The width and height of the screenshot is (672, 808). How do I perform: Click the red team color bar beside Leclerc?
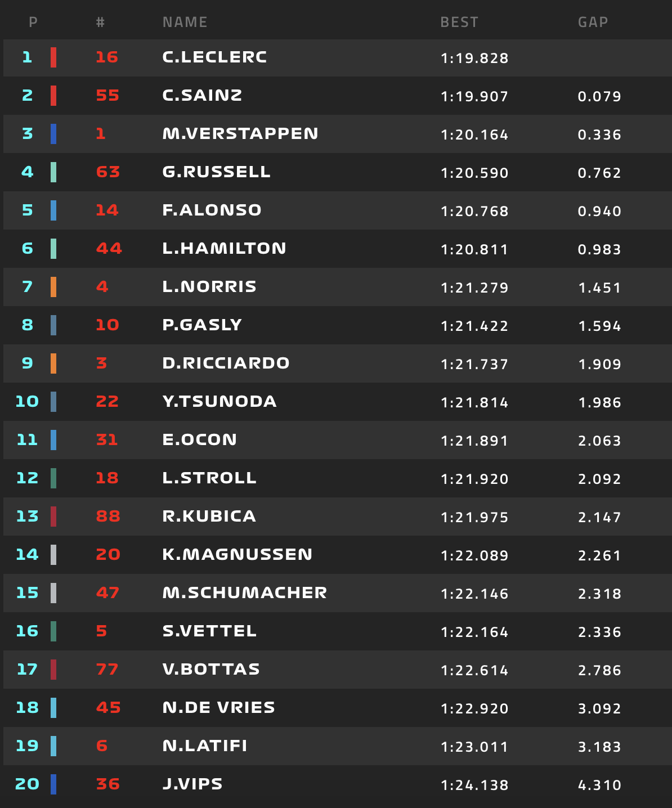pyautogui.click(x=53, y=57)
